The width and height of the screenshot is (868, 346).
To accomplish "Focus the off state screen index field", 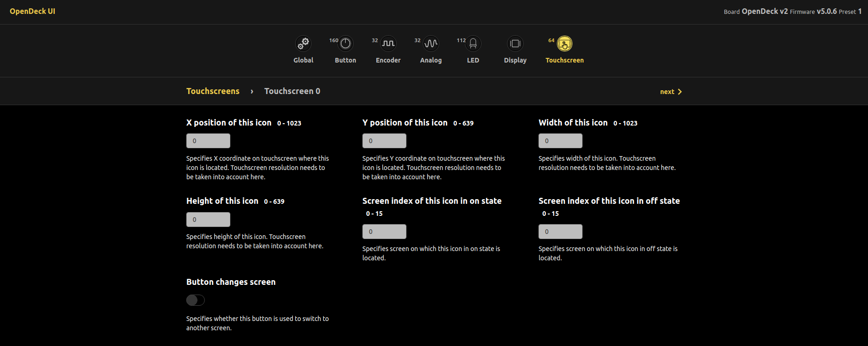I will tap(560, 232).
